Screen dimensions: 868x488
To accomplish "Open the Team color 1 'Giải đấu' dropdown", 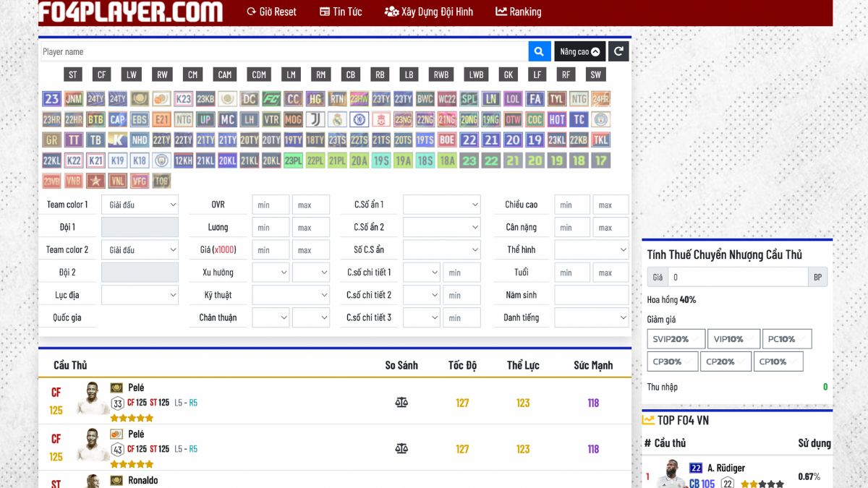I will [140, 205].
